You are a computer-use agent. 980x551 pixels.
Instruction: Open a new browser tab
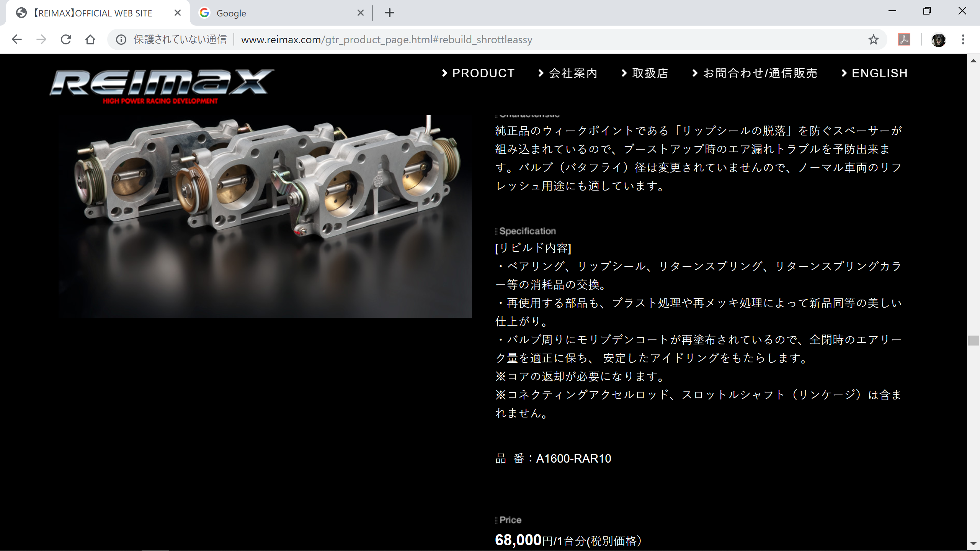(389, 13)
